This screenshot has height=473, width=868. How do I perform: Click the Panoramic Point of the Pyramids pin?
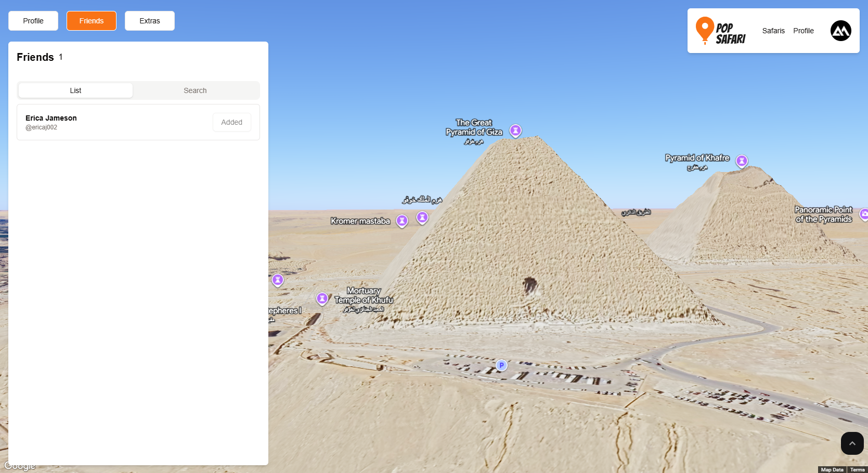pos(863,214)
